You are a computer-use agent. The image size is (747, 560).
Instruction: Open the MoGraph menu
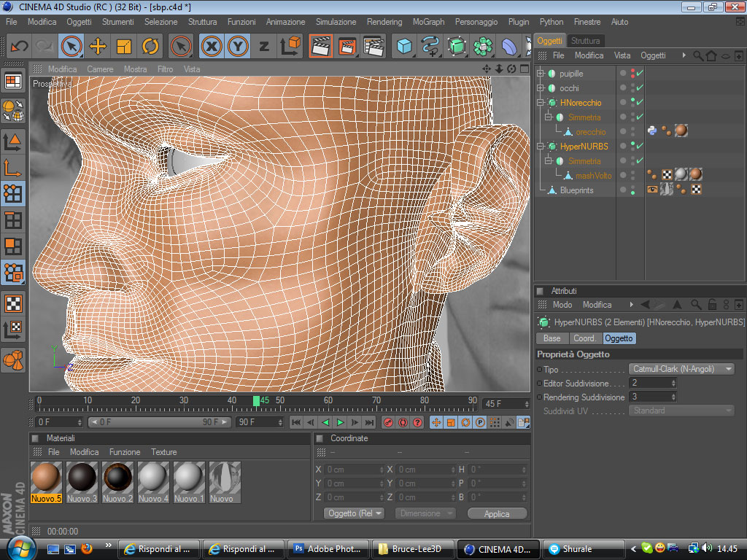pyautogui.click(x=428, y=22)
